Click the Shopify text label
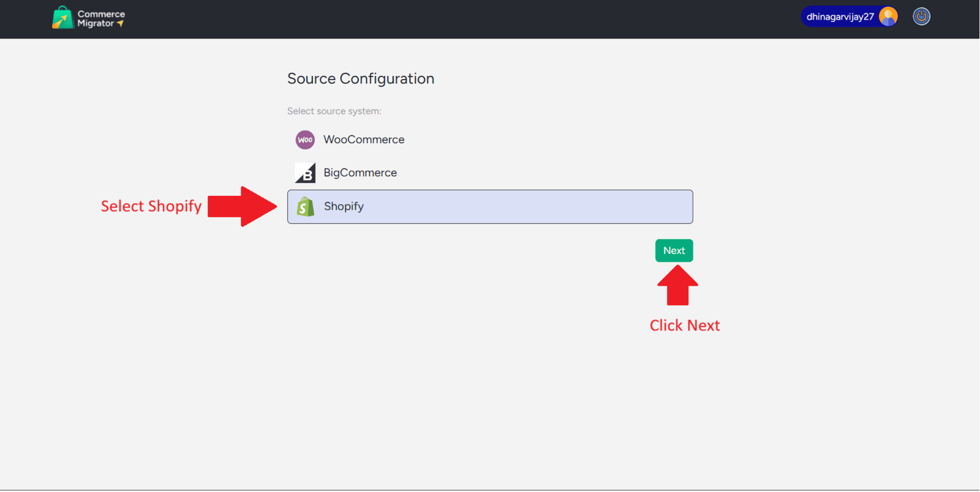The height and width of the screenshot is (492, 980). click(x=344, y=207)
